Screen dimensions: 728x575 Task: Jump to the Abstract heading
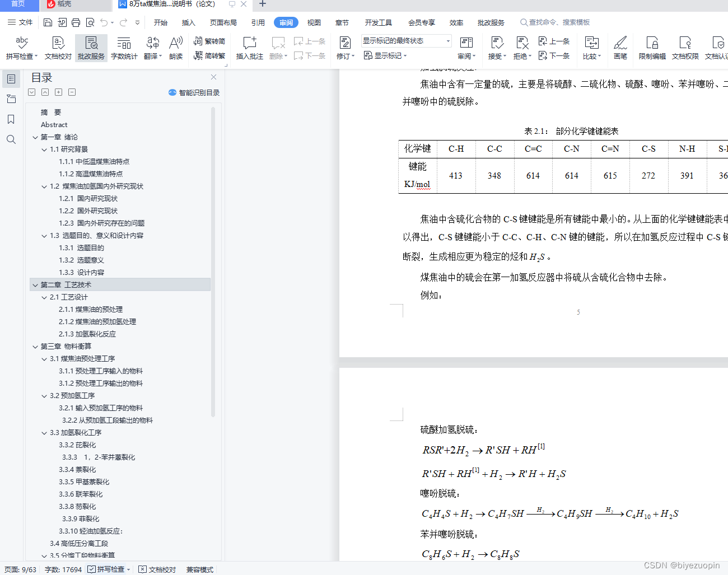point(54,125)
